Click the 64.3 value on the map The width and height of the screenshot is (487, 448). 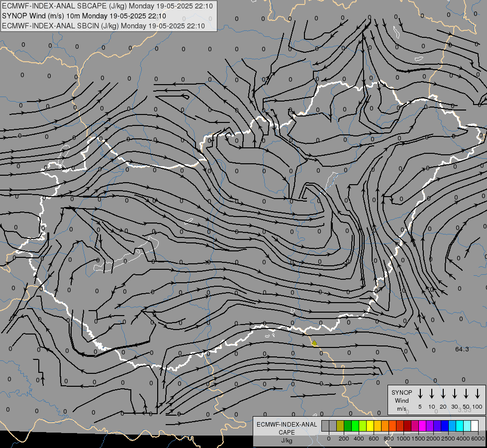pos(462,349)
